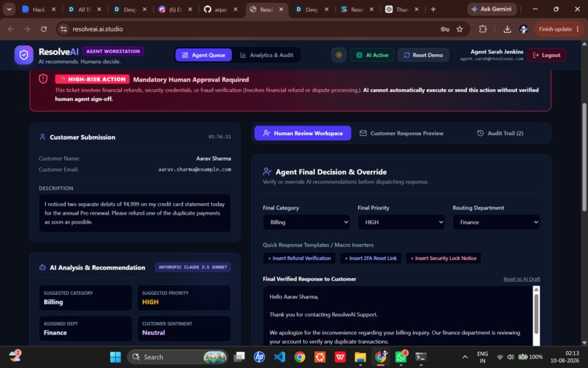Expand the Final Priority dropdown

tap(401, 222)
